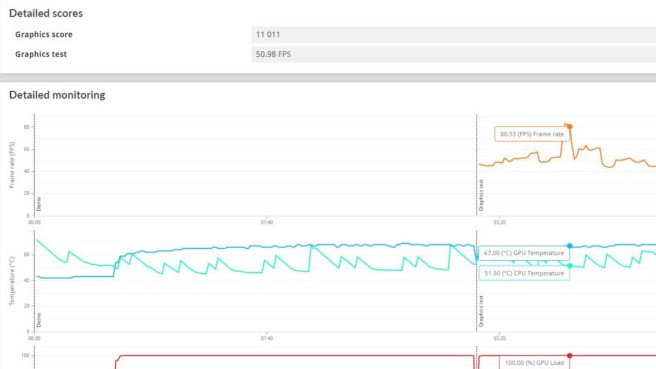656x369 pixels.
Task: Click the 00:00 mark on frame rate timeline
Action: click(x=34, y=222)
